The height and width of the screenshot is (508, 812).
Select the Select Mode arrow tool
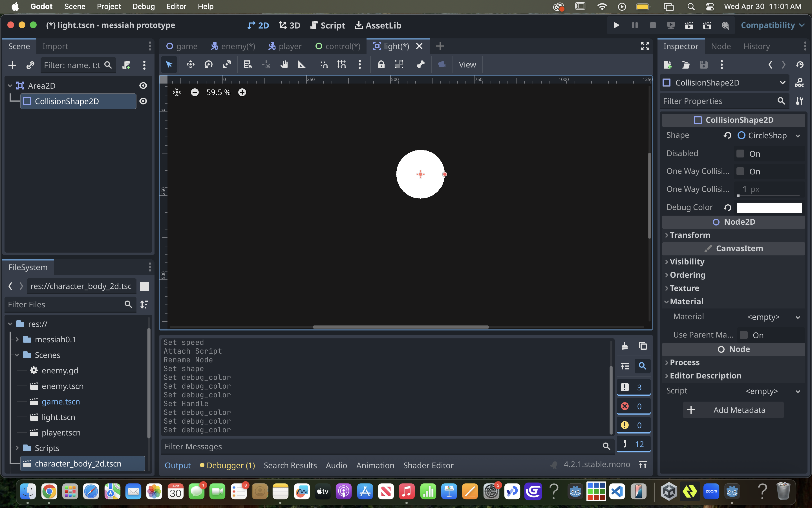(x=169, y=65)
